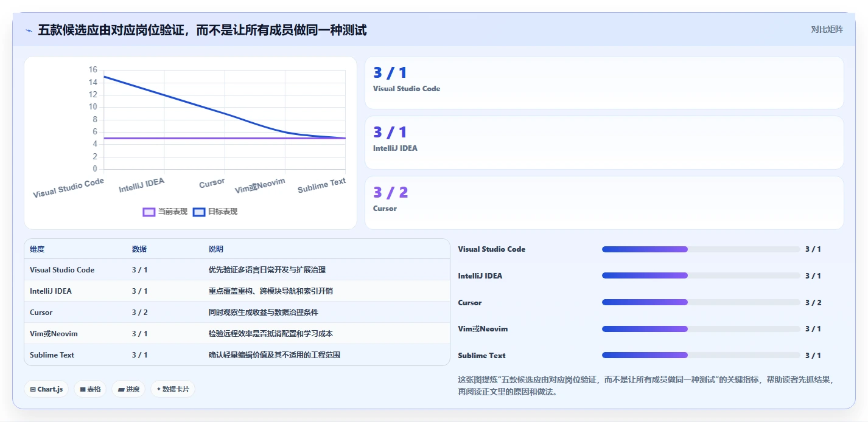Click the Sublime Text progress bar
This screenshot has width=868, height=422.
pos(701,355)
